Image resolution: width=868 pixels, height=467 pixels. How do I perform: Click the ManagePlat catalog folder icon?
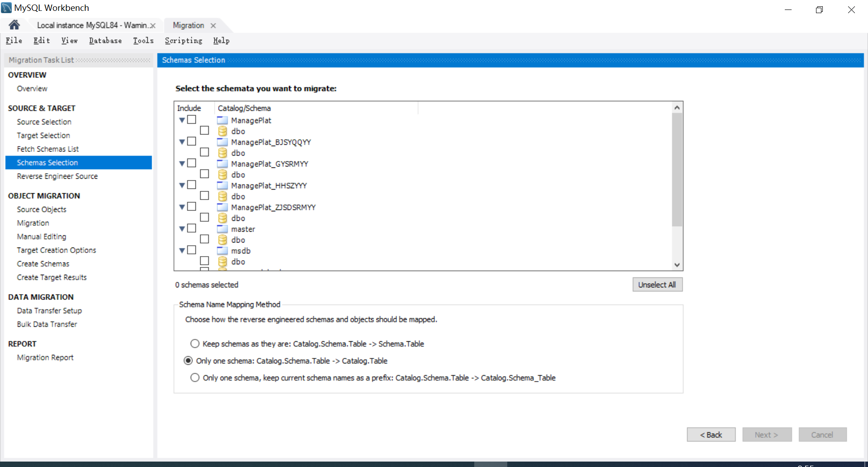point(222,120)
